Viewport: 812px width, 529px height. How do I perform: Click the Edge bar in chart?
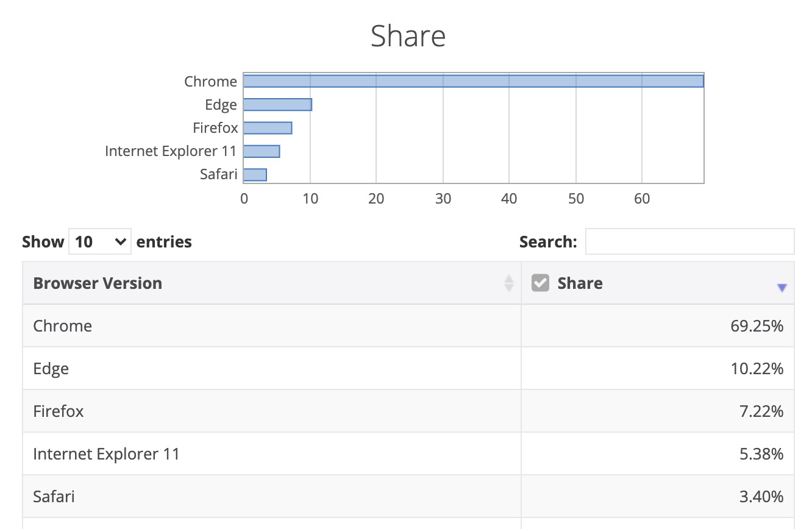click(277, 105)
